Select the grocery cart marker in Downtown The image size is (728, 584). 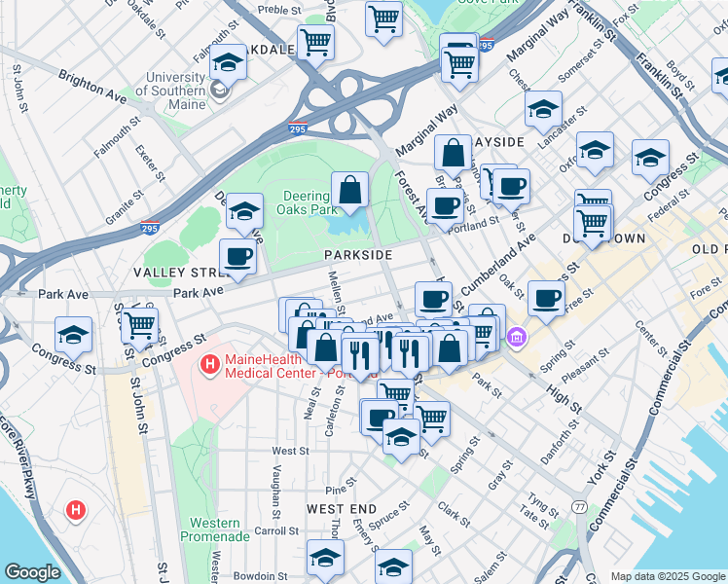pos(593,223)
